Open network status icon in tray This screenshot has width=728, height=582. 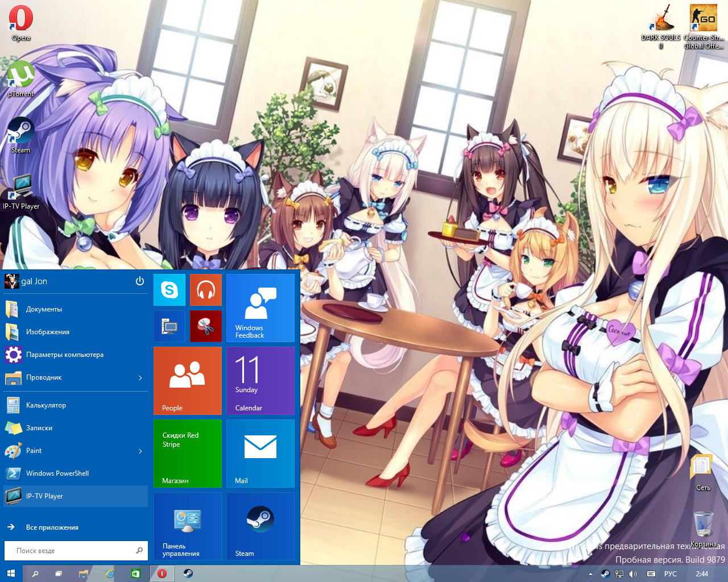click(619, 574)
